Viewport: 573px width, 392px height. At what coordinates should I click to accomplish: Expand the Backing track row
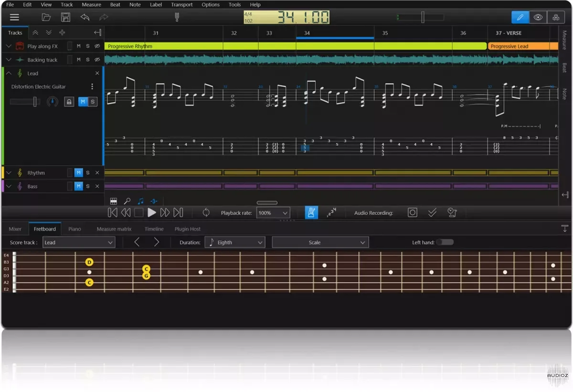(x=9, y=60)
